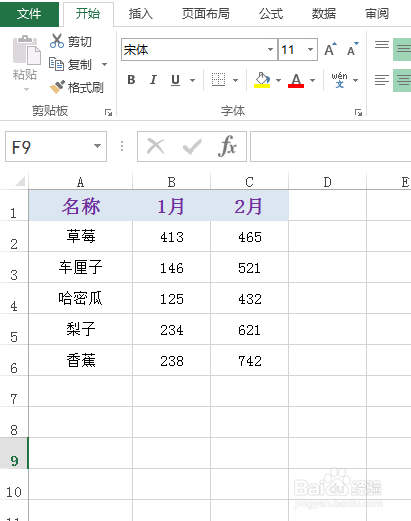Apply the yellow fill color bucket

point(262,80)
